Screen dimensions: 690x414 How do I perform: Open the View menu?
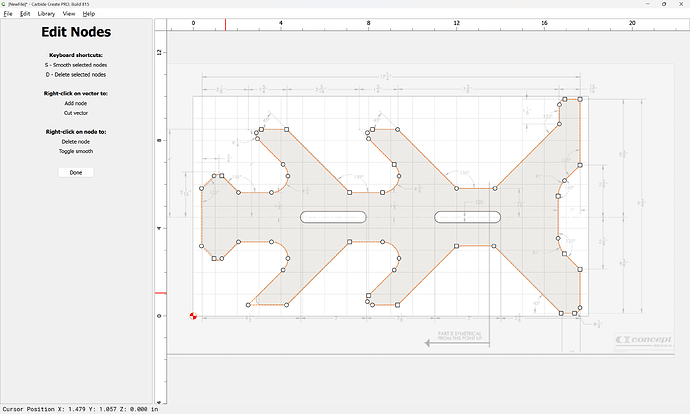(x=69, y=14)
